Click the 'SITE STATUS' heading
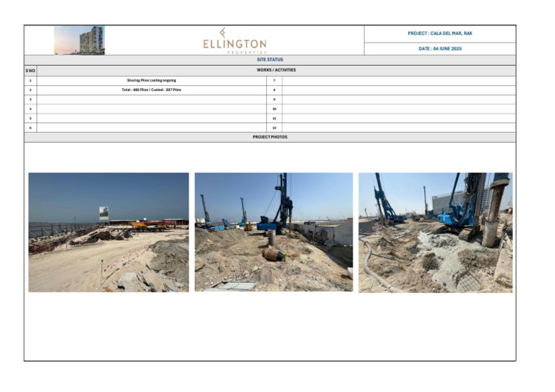 270,60
